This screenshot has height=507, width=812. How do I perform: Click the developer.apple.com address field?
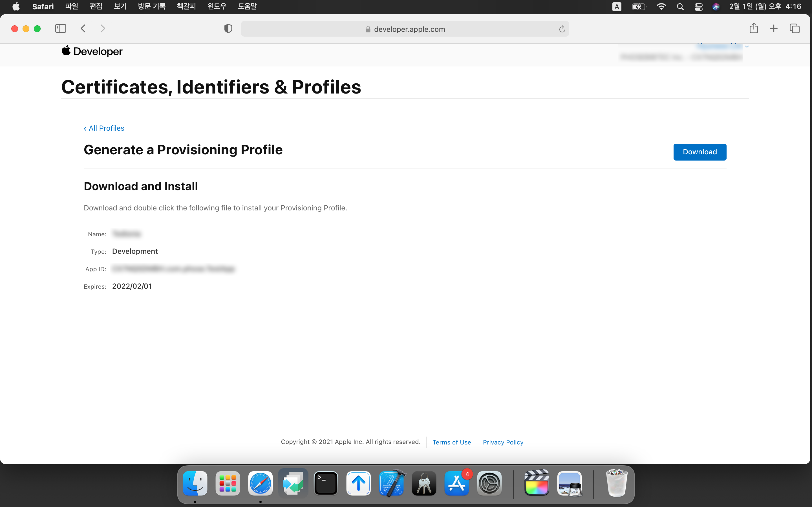[405, 29]
